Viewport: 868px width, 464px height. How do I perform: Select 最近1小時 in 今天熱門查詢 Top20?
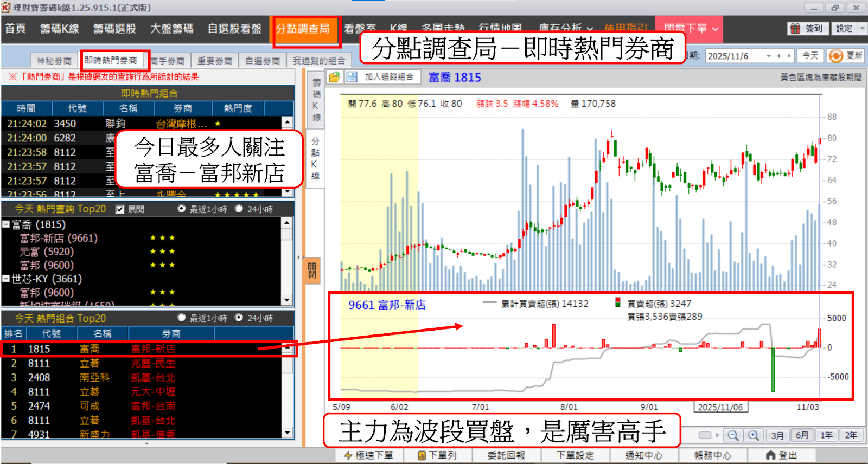(x=182, y=209)
